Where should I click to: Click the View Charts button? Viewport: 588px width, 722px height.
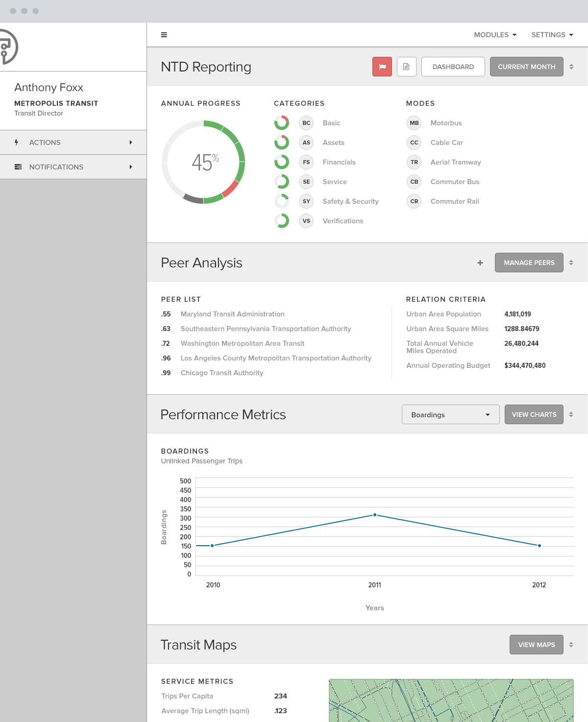point(534,414)
